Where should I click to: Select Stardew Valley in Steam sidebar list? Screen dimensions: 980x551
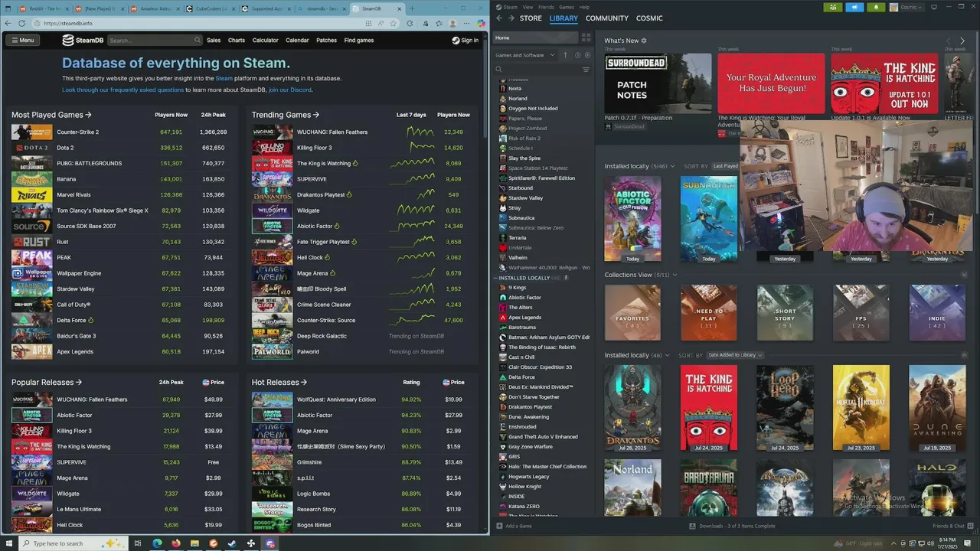tap(525, 197)
